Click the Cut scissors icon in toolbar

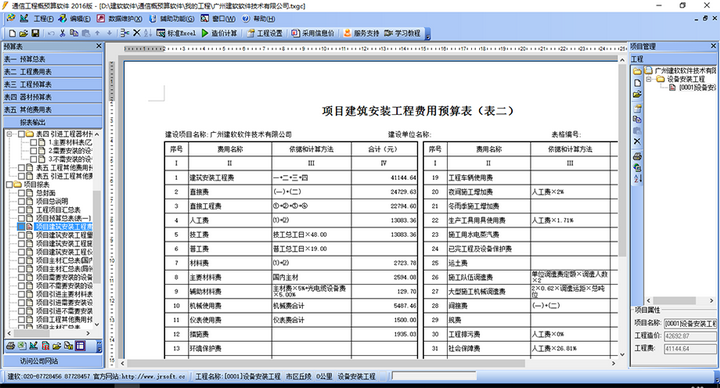tap(62, 33)
